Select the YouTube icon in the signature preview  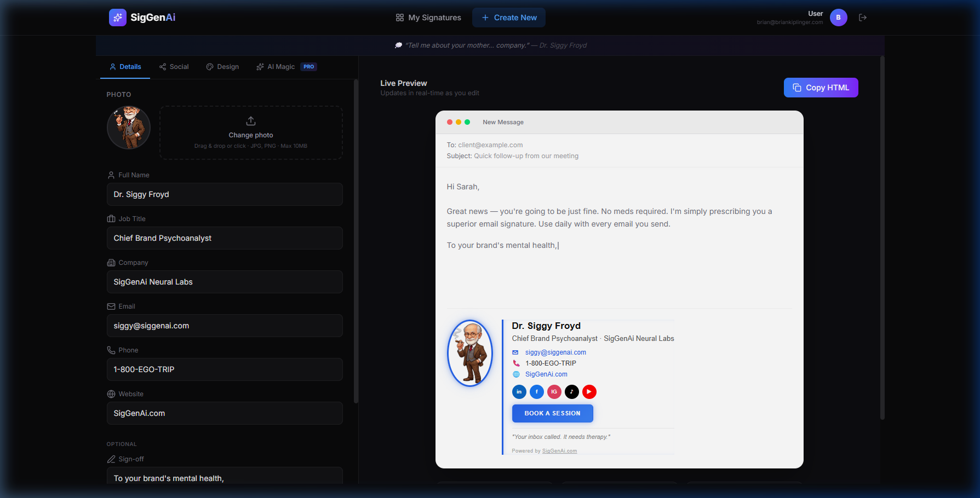589,392
